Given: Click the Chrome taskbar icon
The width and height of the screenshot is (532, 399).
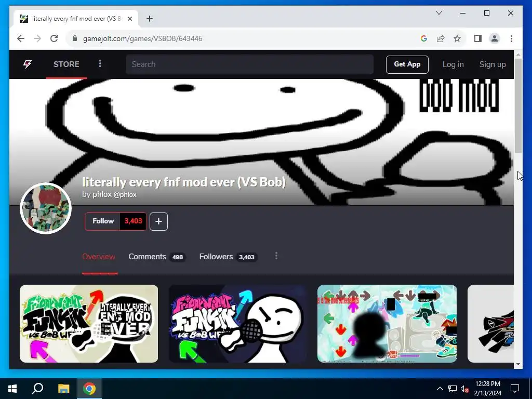Looking at the screenshot, I should [89, 389].
